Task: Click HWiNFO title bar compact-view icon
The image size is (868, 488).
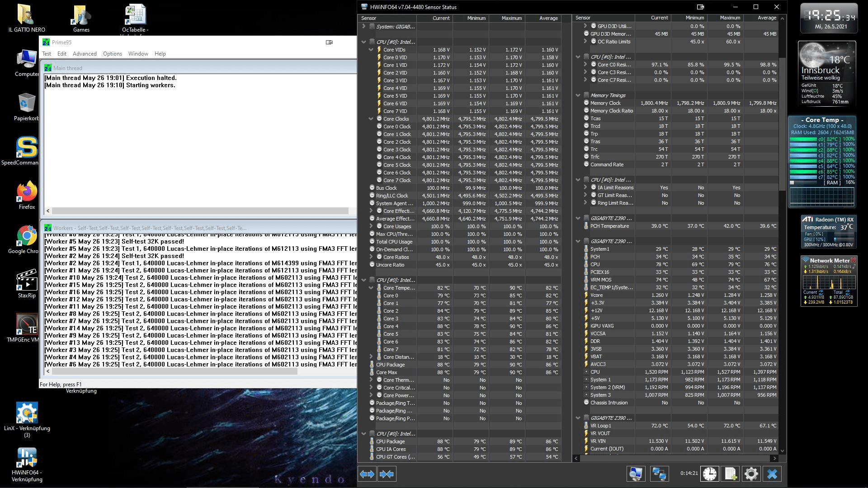Action: [x=700, y=7]
